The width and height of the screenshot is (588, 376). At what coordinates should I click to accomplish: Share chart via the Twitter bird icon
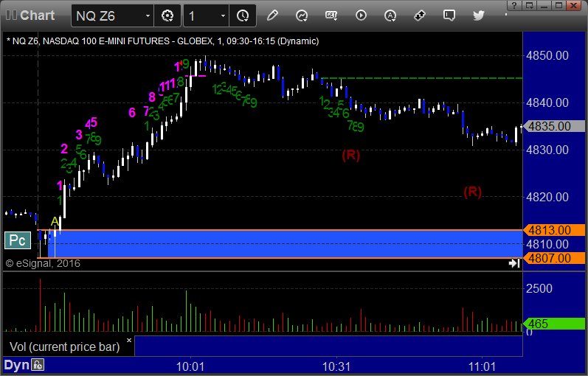(479, 15)
